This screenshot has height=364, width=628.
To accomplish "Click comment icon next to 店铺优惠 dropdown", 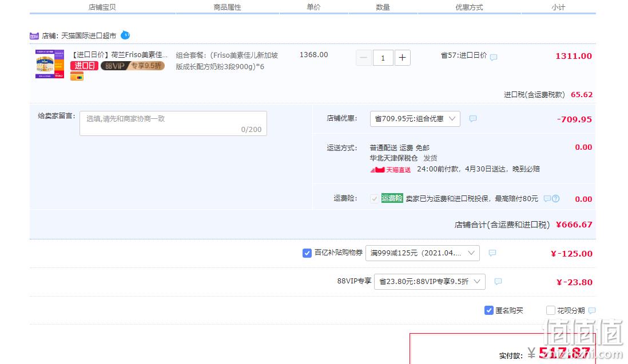I will (x=473, y=118).
